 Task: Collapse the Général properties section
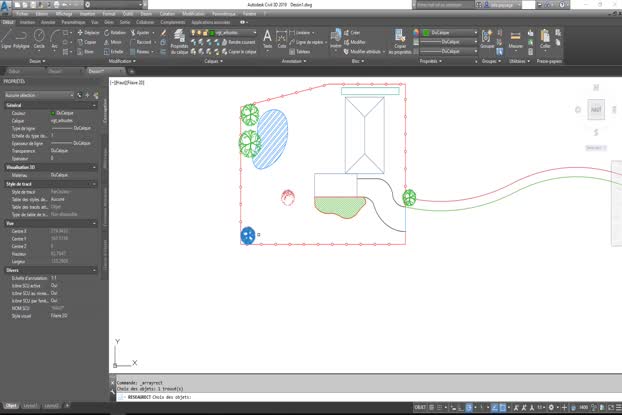click(x=94, y=105)
